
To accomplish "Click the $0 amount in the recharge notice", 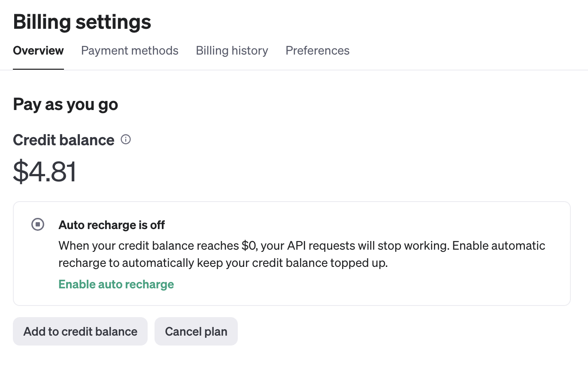I will [x=248, y=246].
